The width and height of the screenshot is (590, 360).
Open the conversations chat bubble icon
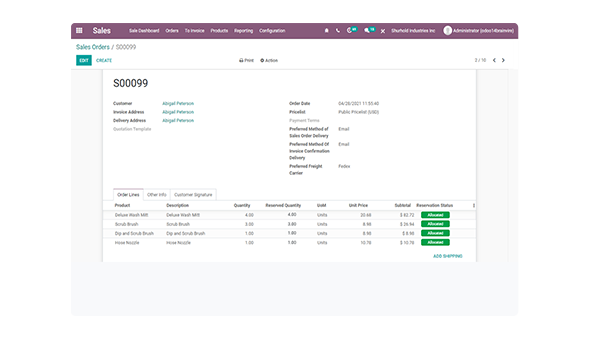(367, 30)
